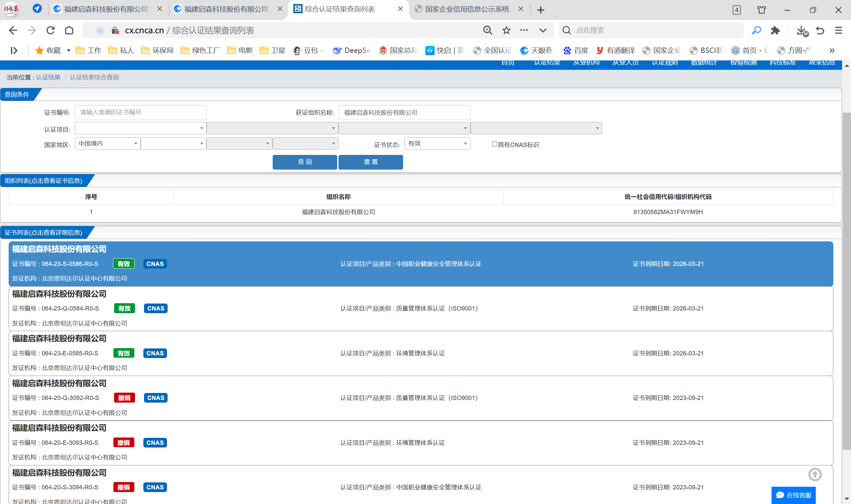The width and height of the screenshot is (851, 504).
Task: Click the home page icon
Action: [69, 31]
